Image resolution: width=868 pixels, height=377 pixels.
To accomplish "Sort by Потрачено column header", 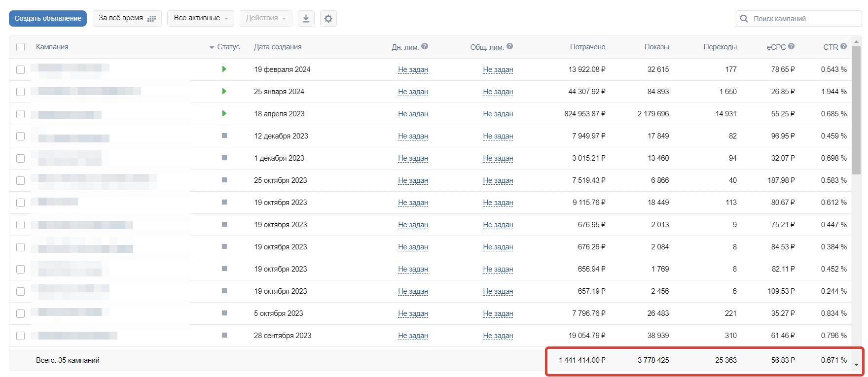I will click(x=587, y=47).
